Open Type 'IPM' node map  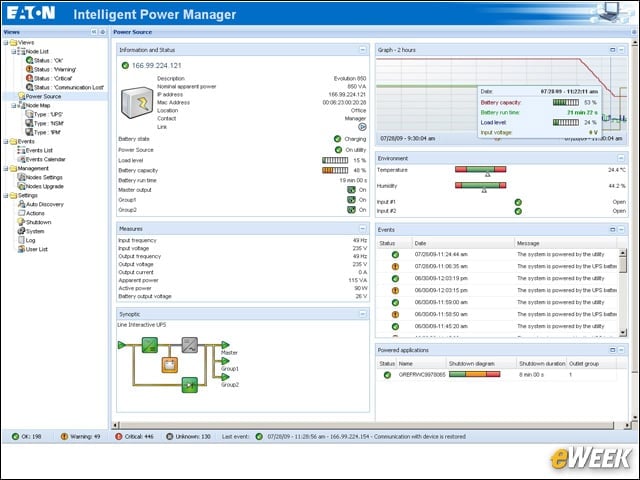pyautogui.click(x=43, y=132)
